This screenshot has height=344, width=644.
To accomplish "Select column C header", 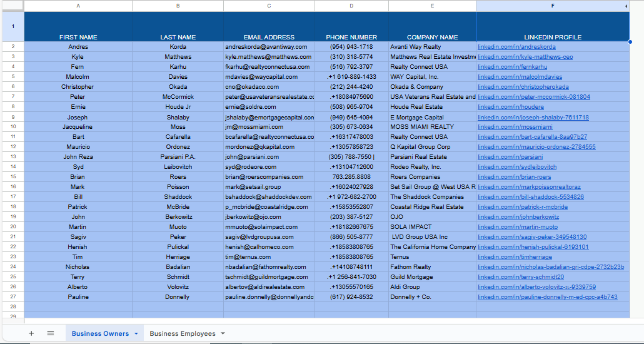I will [x=269, y=6].
